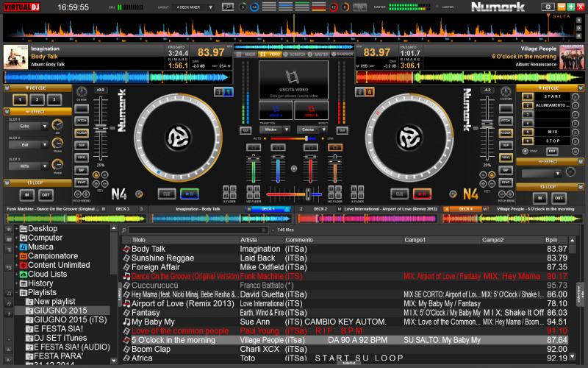This screenshot has height=368, width=588.
Task: Adjust the left deck pitch slider
Action: [101, 128]
